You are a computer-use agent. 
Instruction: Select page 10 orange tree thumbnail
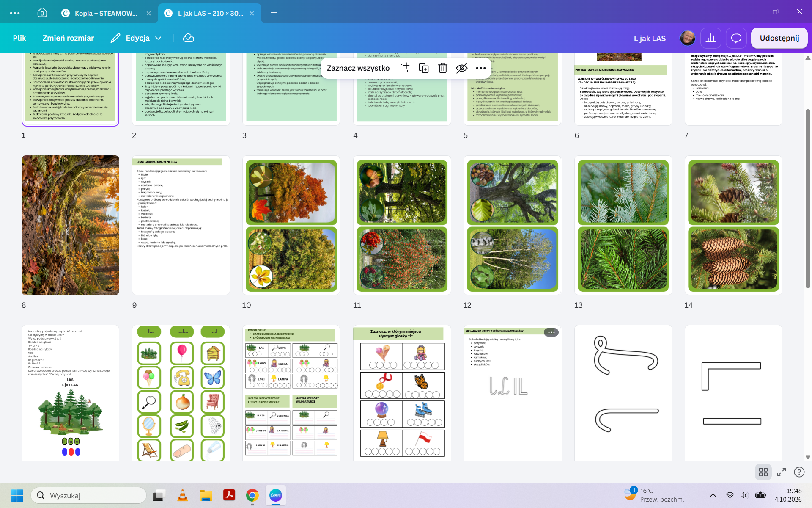(x=291, y=225)
